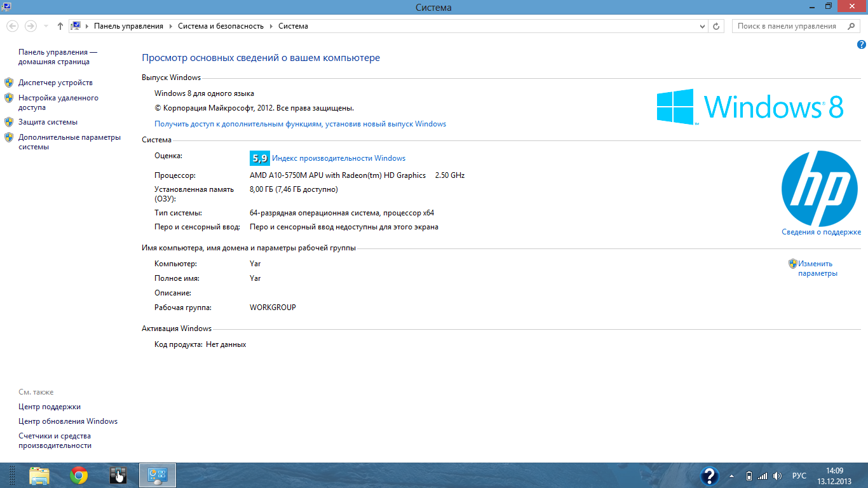Click 'Windows 8 для одного языка' text
The width and height of the screenshot is (868, 488).
tap(204, 93)
